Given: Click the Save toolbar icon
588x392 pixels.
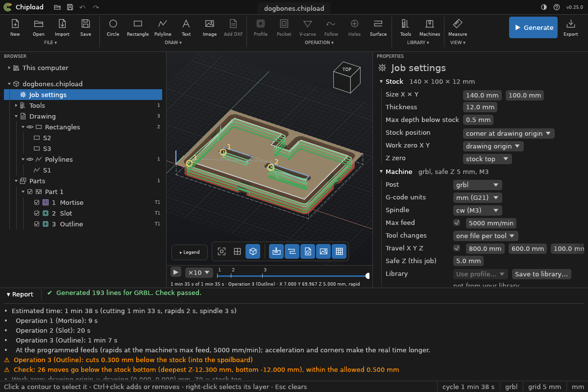Looking at the screenshot, I should 86,24.
